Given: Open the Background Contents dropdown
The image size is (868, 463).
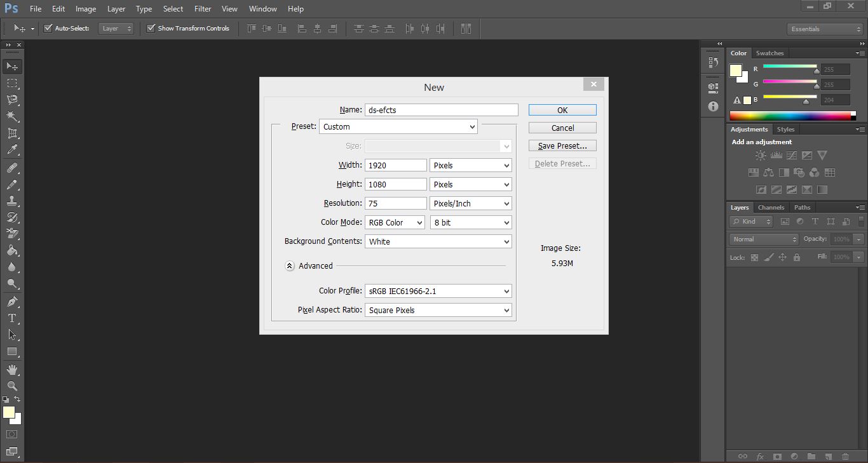Looking at the screenshot, I should coord(438,241).
